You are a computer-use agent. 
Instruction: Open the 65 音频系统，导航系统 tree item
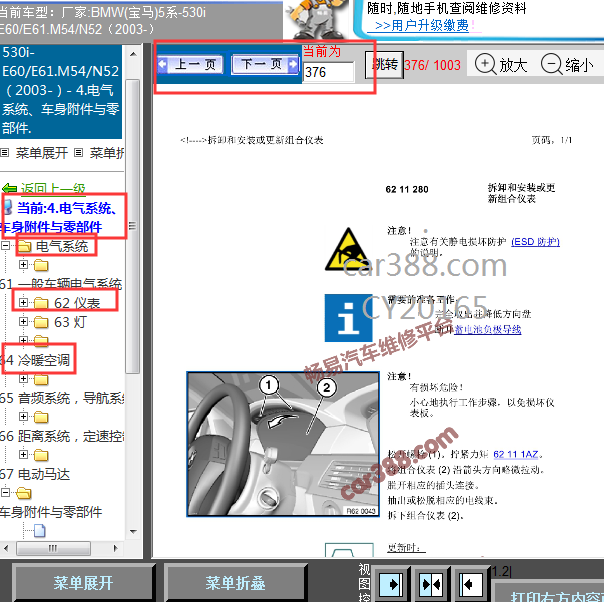click(x=62, y=398)
